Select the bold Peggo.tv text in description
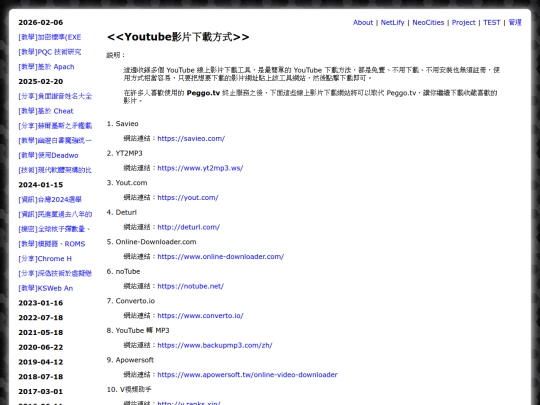Viewport: 540px width, 405px height. click(203, 93)
